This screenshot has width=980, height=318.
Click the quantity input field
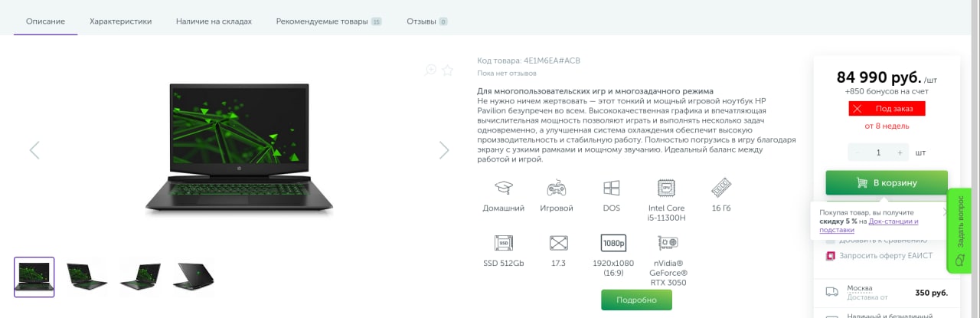click(878, 152)
